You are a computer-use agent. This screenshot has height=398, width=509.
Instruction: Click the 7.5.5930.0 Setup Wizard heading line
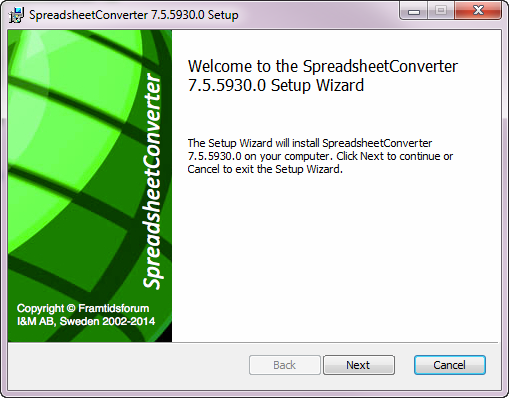(x=276, y=85)
